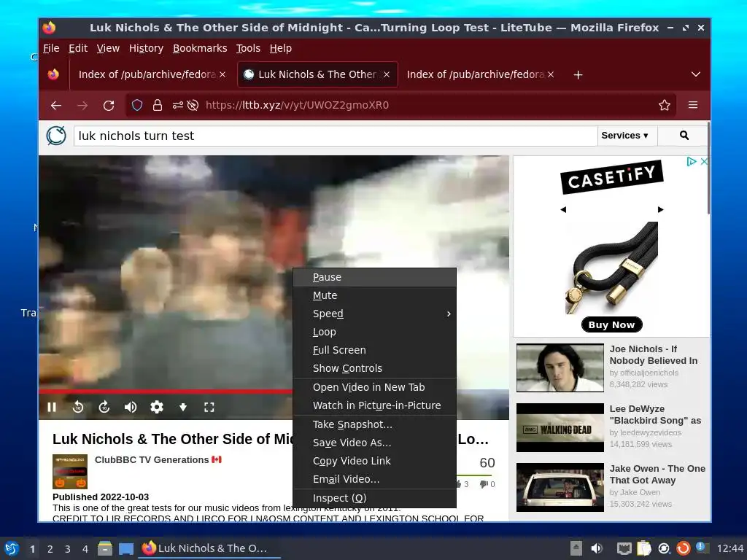747x560 pixels.
Task: Pause the video with the player pause icon
Action: pos(52,407)
